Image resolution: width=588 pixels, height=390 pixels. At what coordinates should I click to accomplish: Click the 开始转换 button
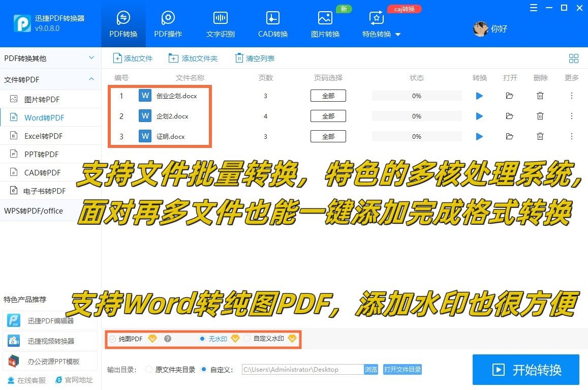[x=526, y=370]
